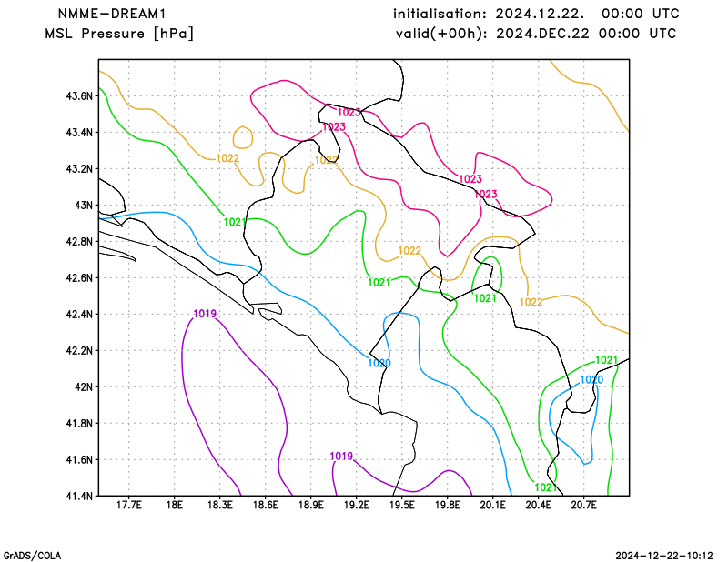The width and height of the screenshot is (728, 562).
Task: Select the 18.6E longitude label
Action: 265,505
